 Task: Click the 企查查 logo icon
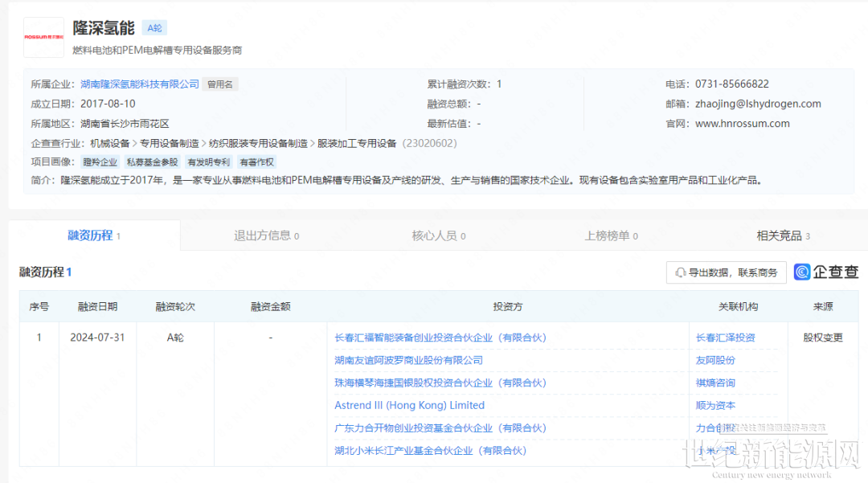(x=802, y=272)
